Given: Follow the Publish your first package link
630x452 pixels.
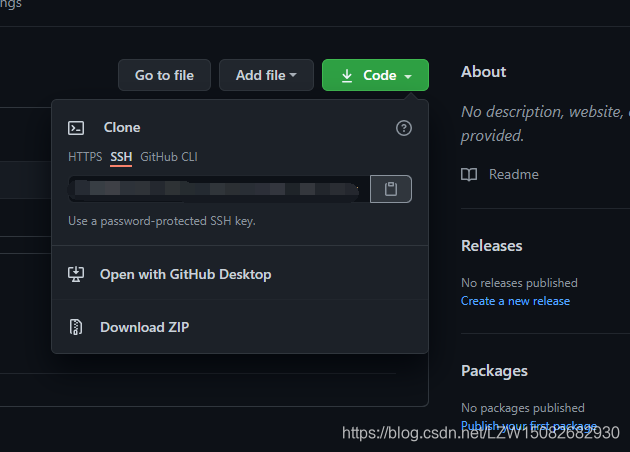Looking at the screenshot, I should [x=529, y=425].
